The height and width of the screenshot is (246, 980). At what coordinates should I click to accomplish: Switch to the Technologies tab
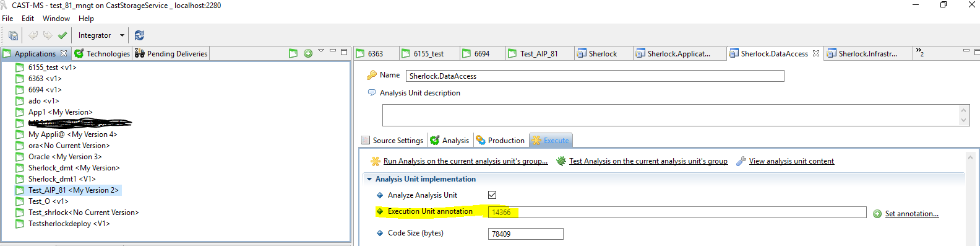click(102, 54)
